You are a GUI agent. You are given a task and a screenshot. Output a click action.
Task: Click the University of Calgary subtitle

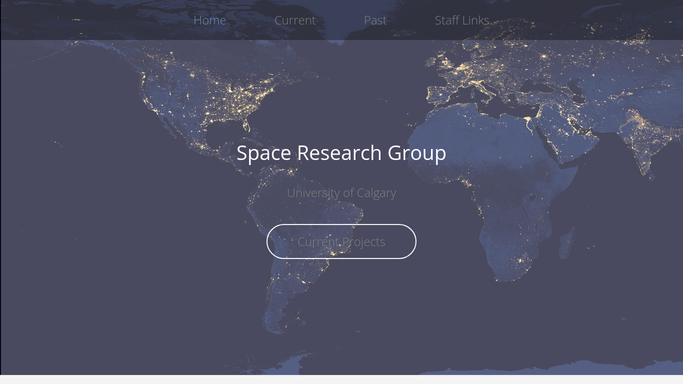pyautogui.click(x=342, y=193)
